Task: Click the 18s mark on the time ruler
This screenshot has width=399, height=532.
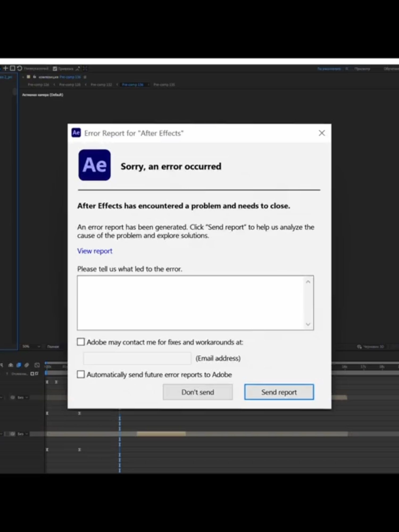Action: pos(382,367)
